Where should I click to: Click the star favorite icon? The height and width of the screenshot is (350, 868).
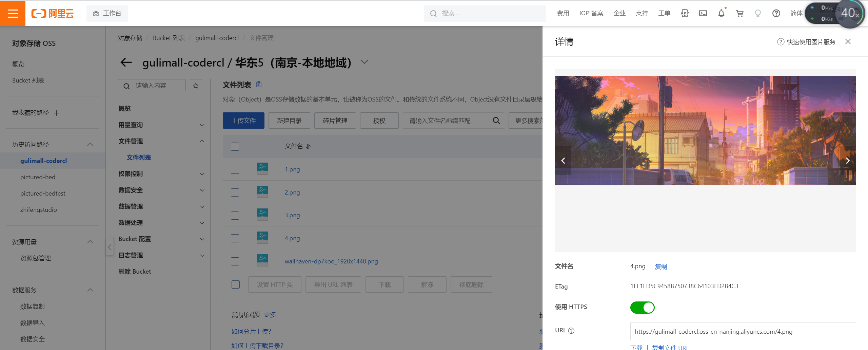pyautogui.click(x=196, y=86)
